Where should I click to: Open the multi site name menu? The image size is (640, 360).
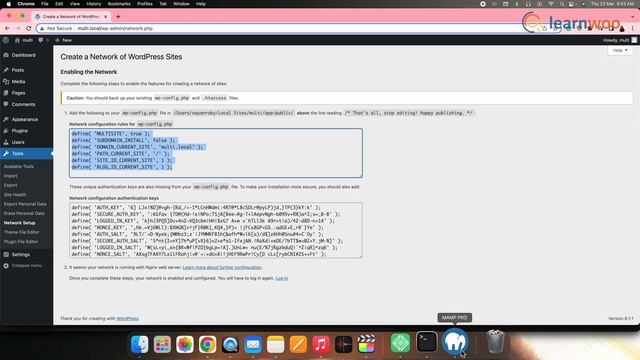click(x=24, y=40)
